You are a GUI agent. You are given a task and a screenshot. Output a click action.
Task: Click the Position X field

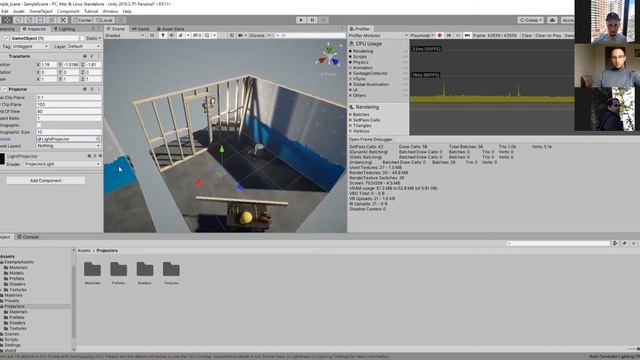coord(49,64)
